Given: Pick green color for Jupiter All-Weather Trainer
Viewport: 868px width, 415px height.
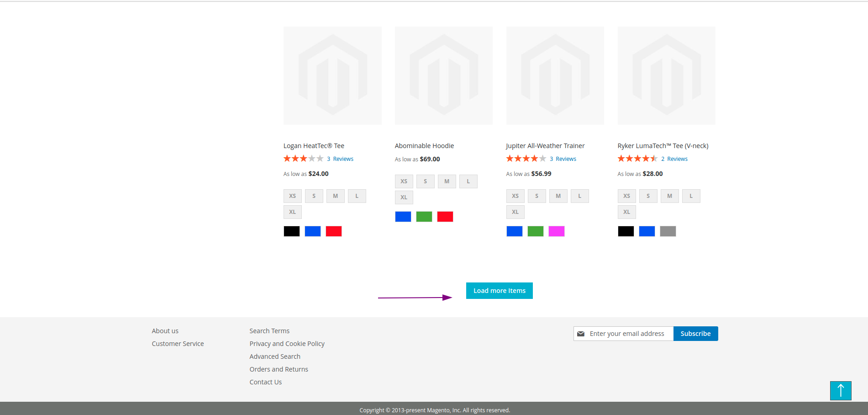Looking at the screenshot, I should [536, 231].
